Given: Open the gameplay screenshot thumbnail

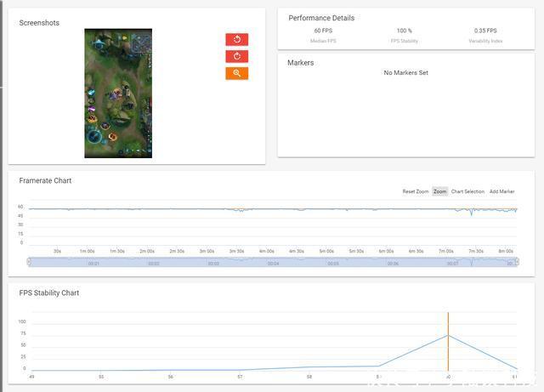Looking at the screenshot, I should 118,93.
